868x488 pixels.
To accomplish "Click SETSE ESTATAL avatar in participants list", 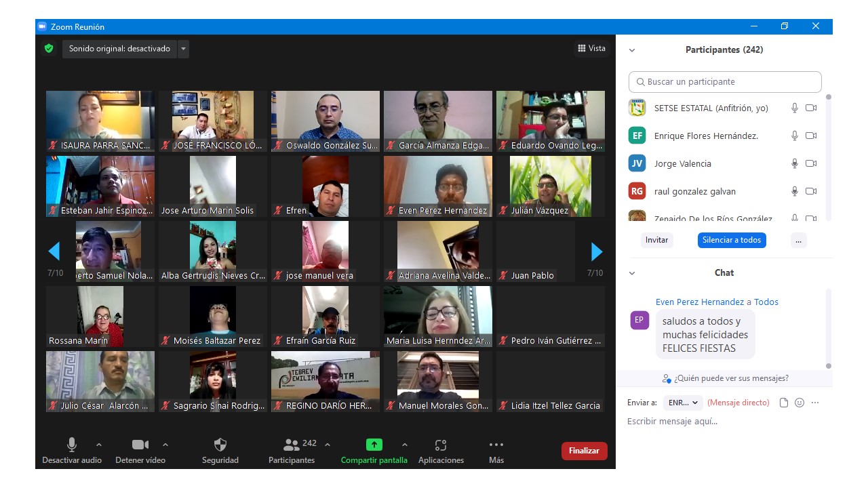I will coord(637,108).
